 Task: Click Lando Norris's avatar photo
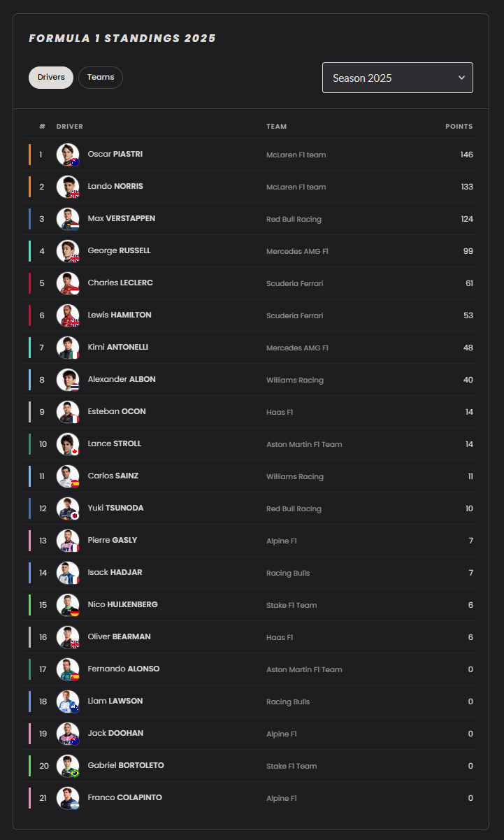coord(68,187)
